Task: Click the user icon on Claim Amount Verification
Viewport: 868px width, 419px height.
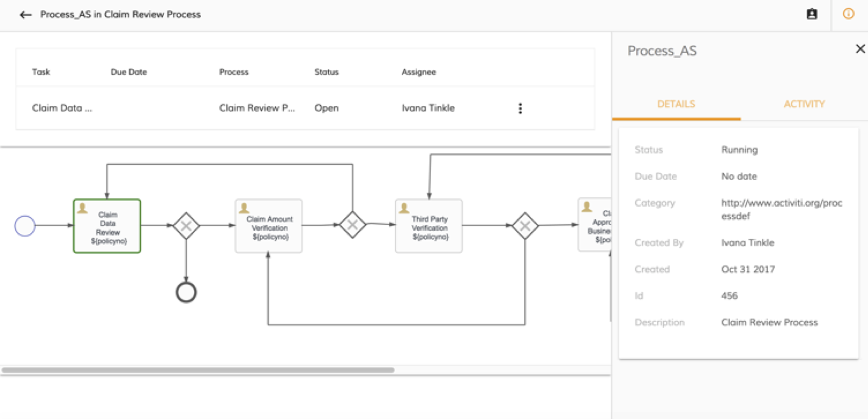Action: [244, 207]
